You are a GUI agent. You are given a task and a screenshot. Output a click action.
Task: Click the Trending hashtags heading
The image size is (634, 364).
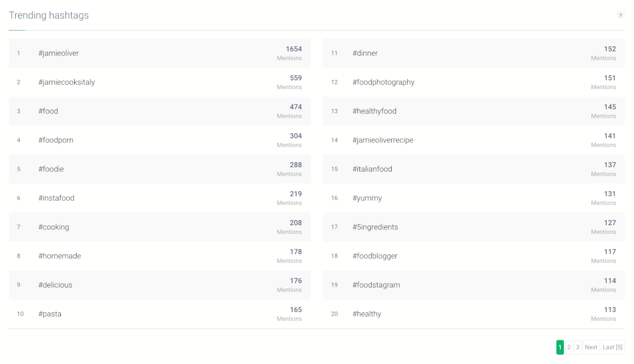click(49, 16)
